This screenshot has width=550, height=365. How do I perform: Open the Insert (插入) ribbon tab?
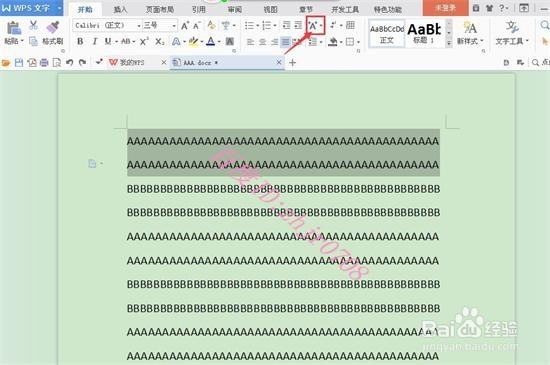120,9
